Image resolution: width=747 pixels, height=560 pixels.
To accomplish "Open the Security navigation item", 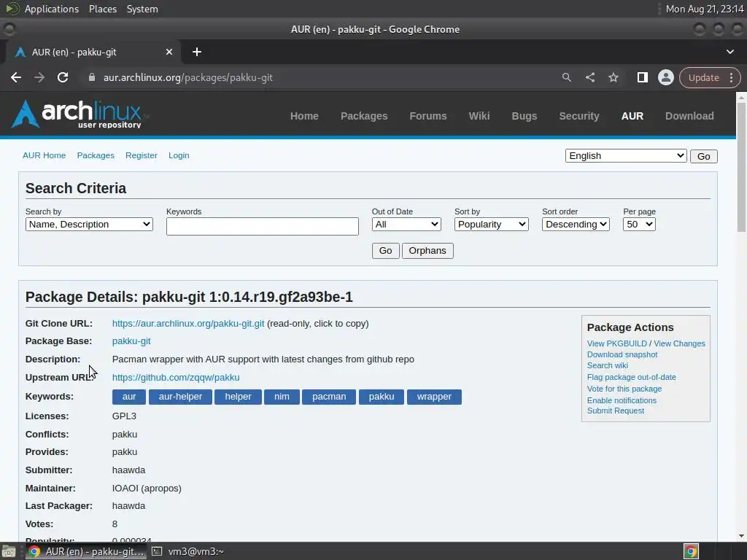I will pyautogui.click(x=578, y=116).
